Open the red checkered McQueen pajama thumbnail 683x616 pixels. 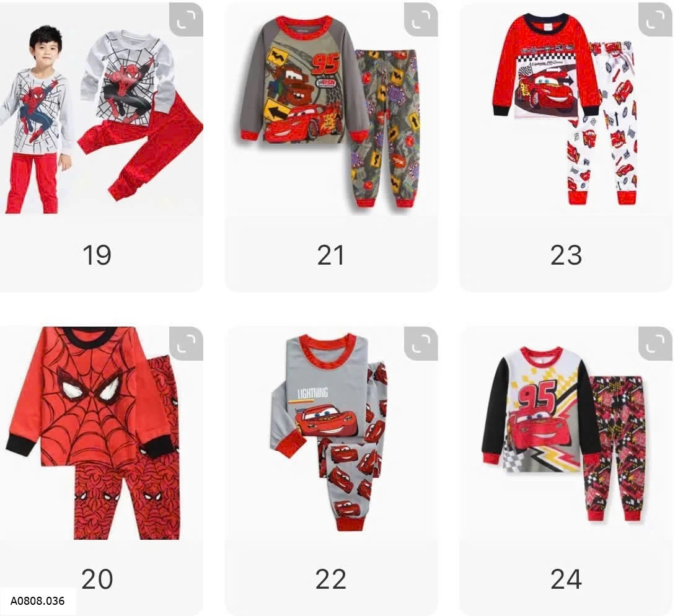pos(566,109)
